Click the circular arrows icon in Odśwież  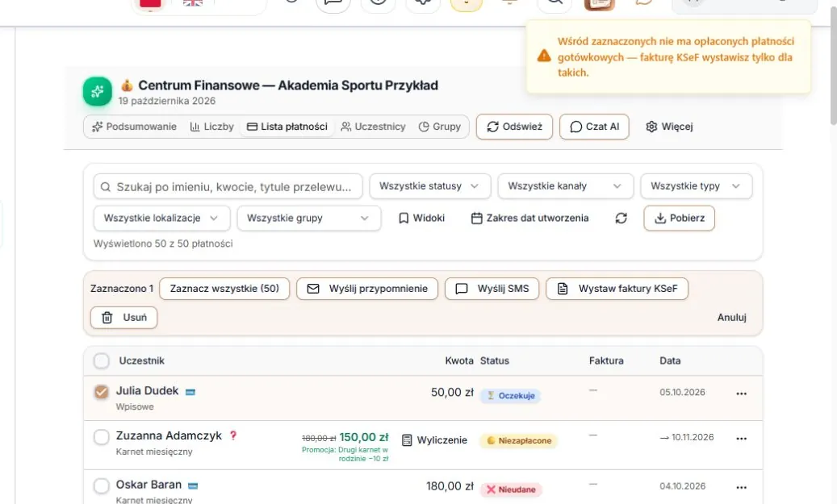(492, 127)
